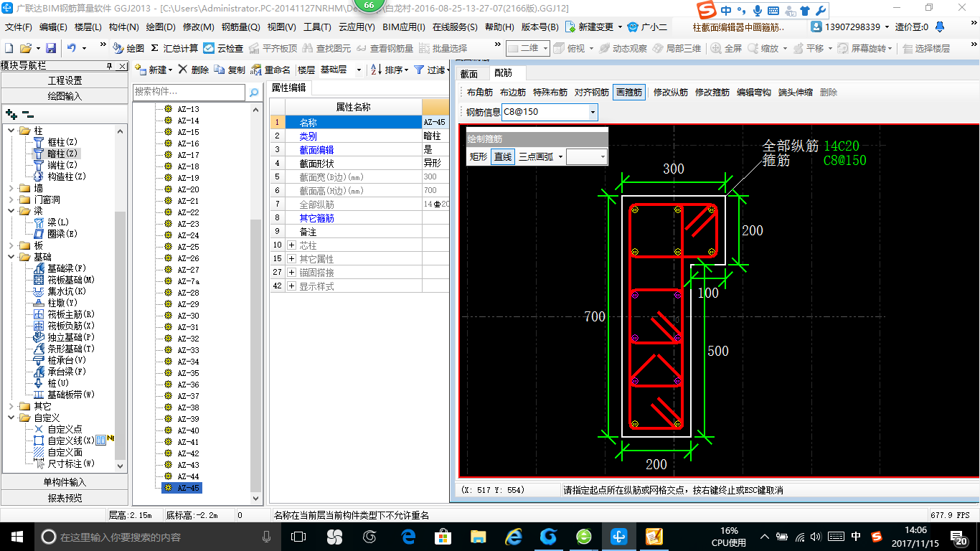
Task: Click 工程设置 navigation button
Action: [65, 80]
